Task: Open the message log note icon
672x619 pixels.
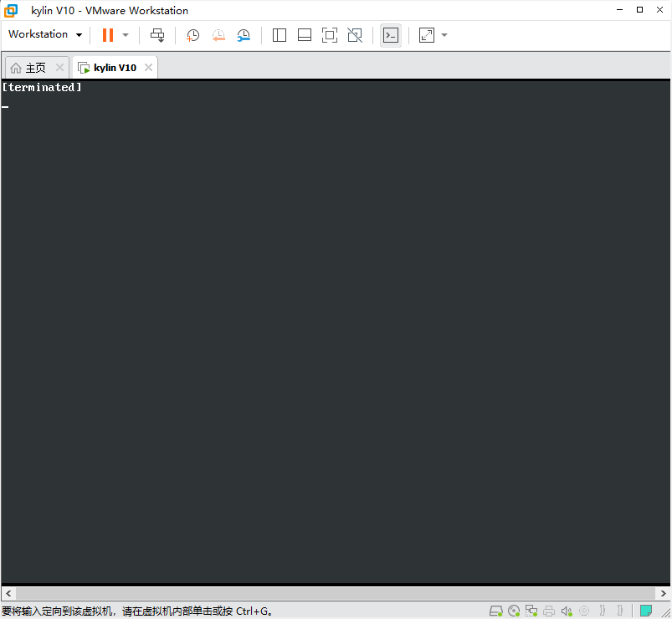Action: (646, 611)
